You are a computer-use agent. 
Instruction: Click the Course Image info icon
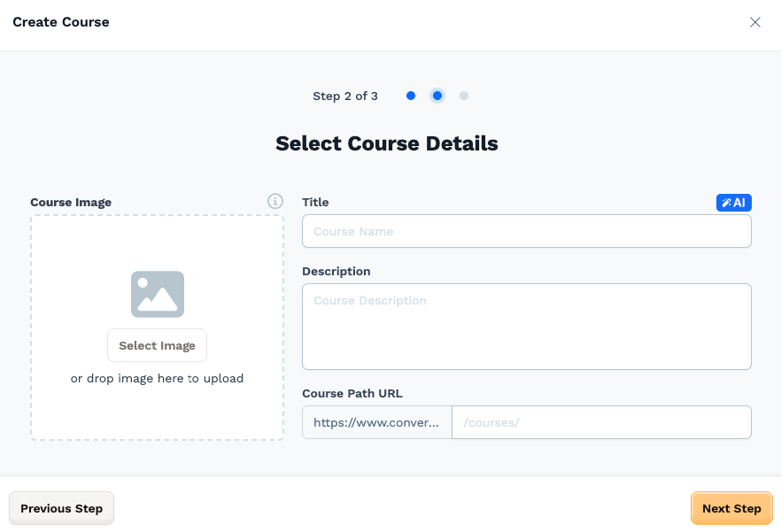[275, 201]
